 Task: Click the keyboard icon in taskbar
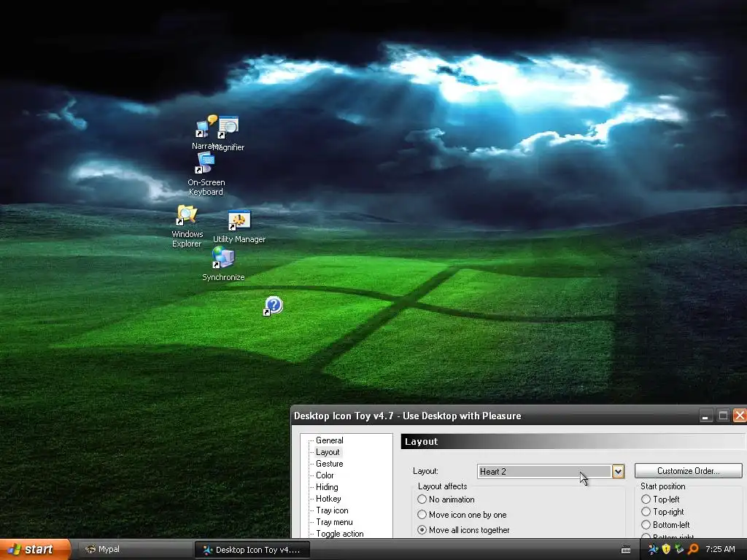[626, 550]
